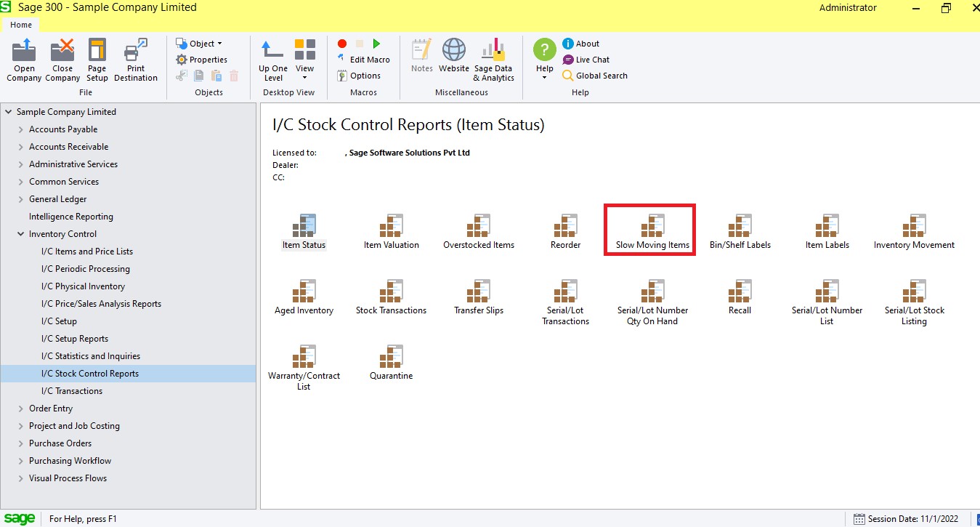The width and height of the screenshot is (980, 527).
Task: Select Intelligence Reporting in tree
Action: tap(71, 217)
